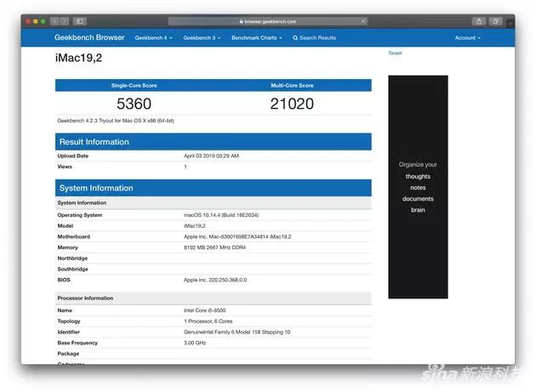Click the yellow minimize window button
Viewport: 536px width, 392px height.
36,21
